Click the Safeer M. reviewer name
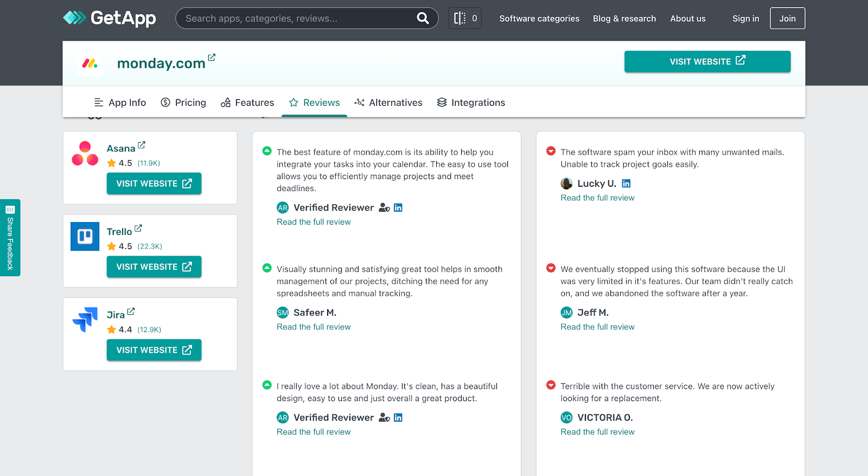868x476 pixels. [315, 313]
